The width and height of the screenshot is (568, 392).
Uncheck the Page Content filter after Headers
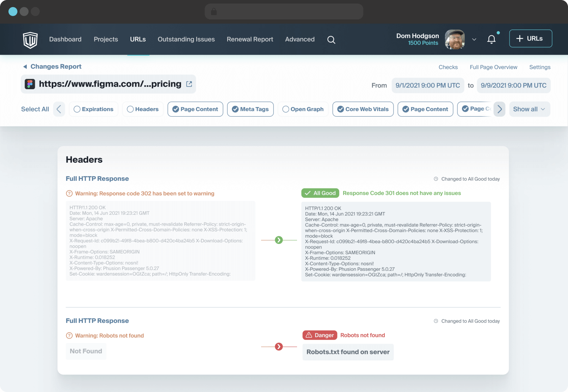(195, 109)
